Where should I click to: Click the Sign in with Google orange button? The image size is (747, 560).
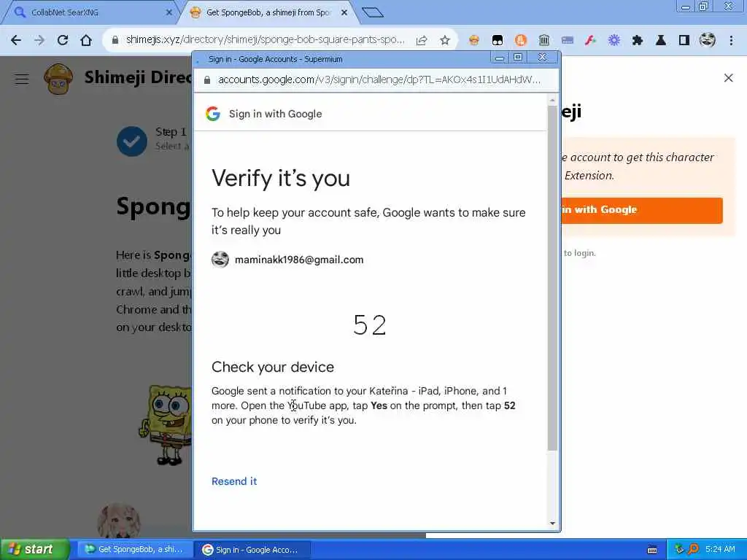click(641, 210)
